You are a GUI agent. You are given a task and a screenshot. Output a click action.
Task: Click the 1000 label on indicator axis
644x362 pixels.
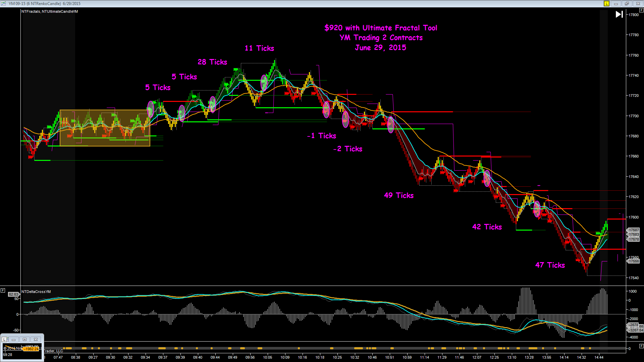tap(633, 291)
